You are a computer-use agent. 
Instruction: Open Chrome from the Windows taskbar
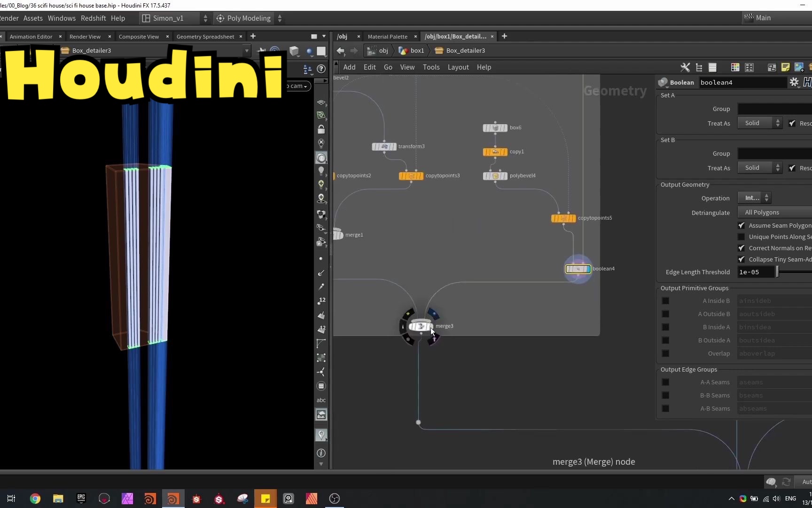click(x=35, y=499)
